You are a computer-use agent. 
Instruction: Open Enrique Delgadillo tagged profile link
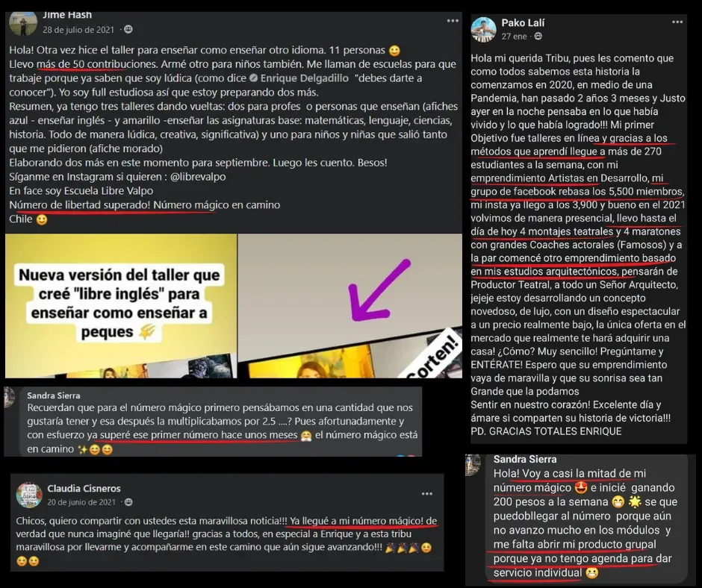point(305,78)
